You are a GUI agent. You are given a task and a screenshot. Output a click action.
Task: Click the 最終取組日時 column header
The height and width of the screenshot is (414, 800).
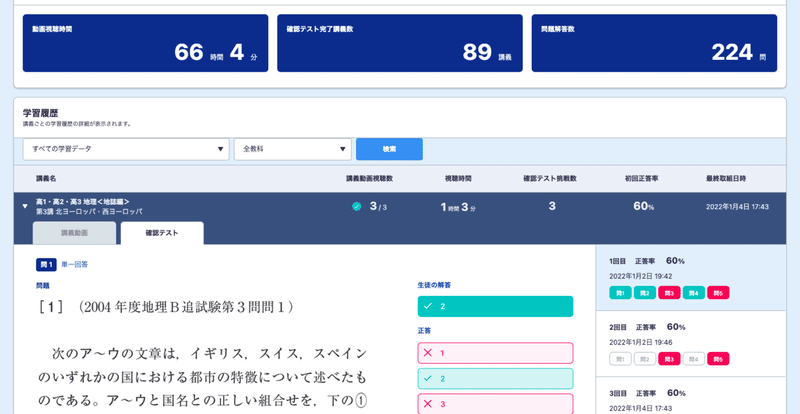coord(726,179)
